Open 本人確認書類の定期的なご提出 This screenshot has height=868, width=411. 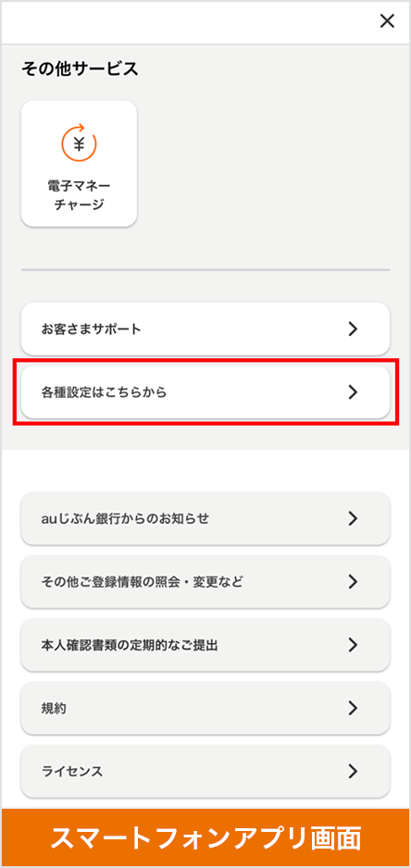(x=205, y=644)
